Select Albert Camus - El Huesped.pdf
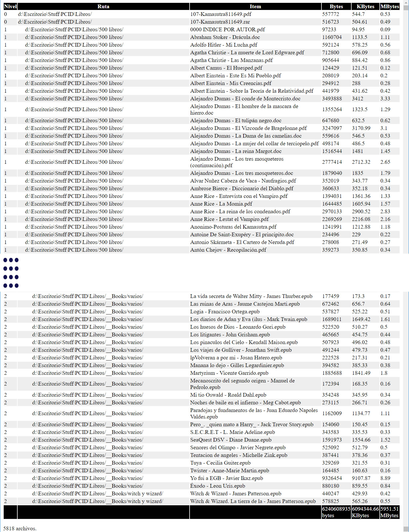 pyautogui.click(x=226, y=68)
